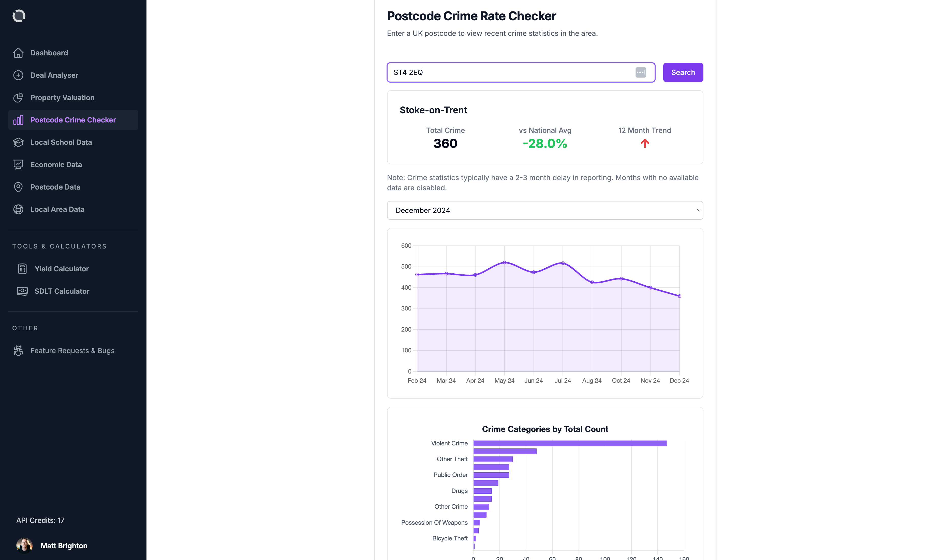Click the password manager icon in postcode field
Viewport: 944px width, 560px height.
click(x=640, y=72)
